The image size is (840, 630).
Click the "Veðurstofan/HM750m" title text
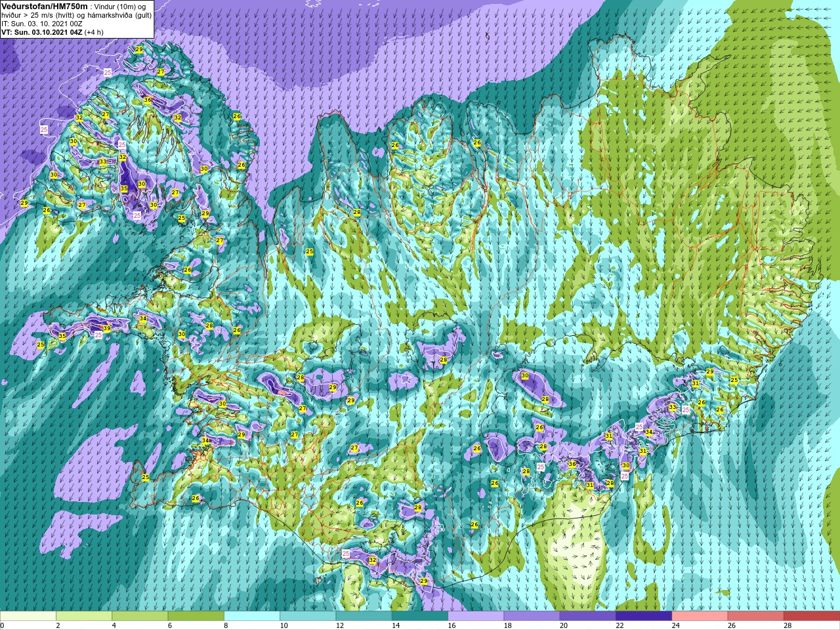45,6
